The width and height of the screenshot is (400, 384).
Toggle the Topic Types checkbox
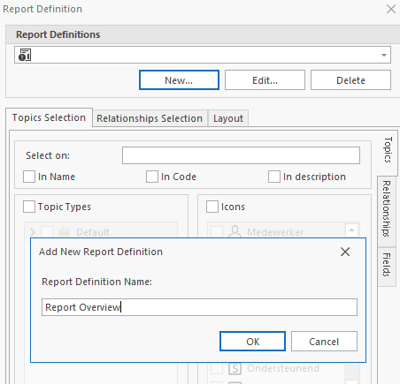point(29,207)
